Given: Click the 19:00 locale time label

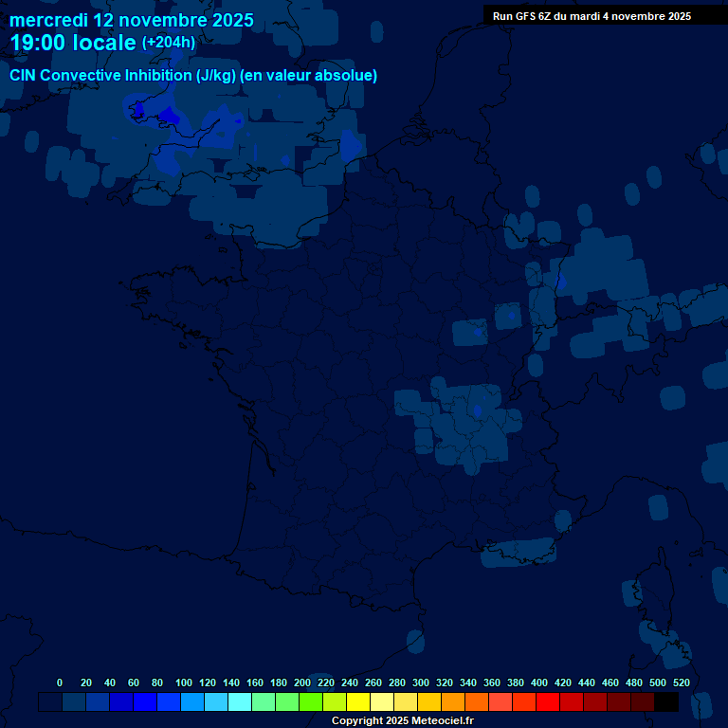Looking at the screenshot, I should [x=72, y=44].
